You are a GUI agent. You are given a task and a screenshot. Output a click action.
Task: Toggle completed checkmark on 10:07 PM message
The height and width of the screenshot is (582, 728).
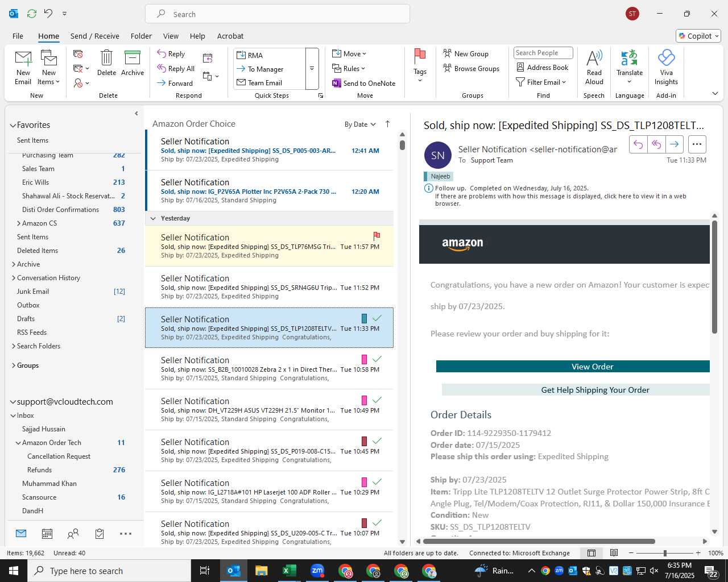pos(377,523)
